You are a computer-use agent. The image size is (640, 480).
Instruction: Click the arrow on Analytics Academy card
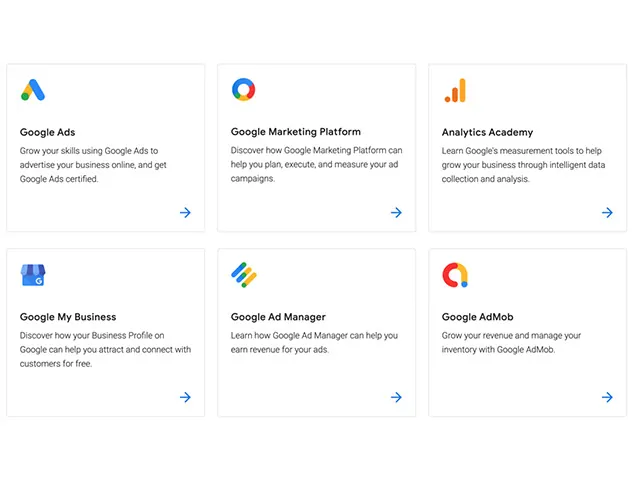pyautogui.click(x=607, y=212)
